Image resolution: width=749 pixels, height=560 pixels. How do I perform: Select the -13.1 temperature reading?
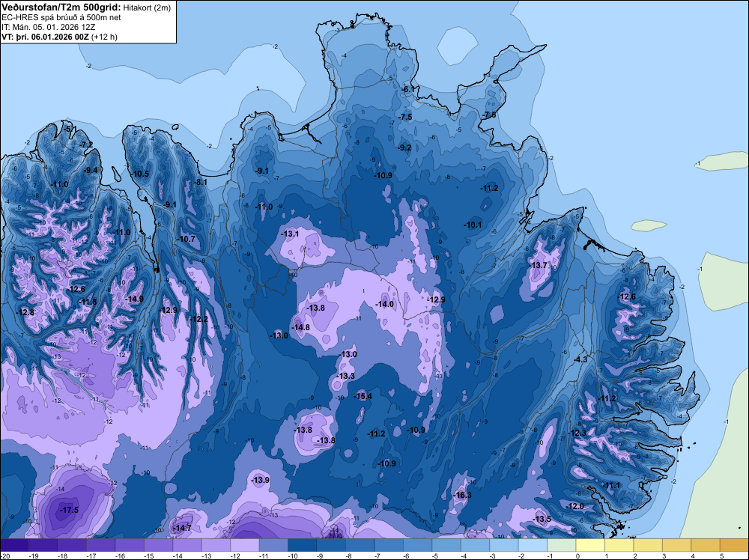pyautogui.click(x=290, y=234)
